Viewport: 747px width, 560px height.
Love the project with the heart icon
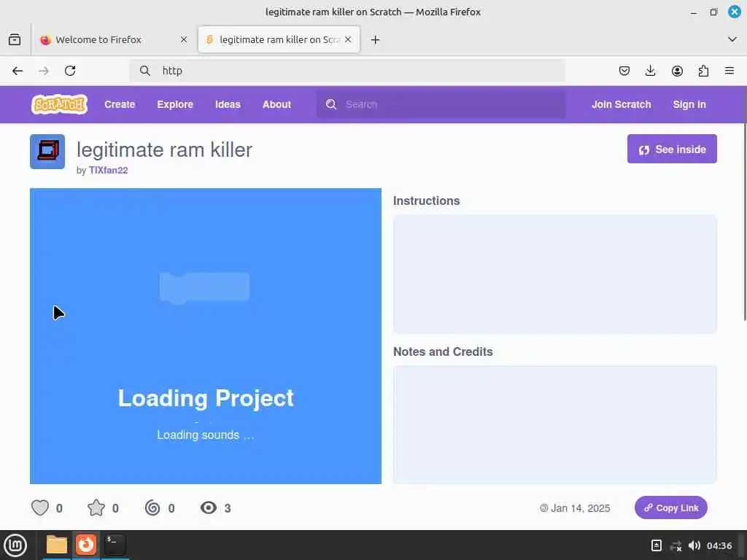[40, 507]
